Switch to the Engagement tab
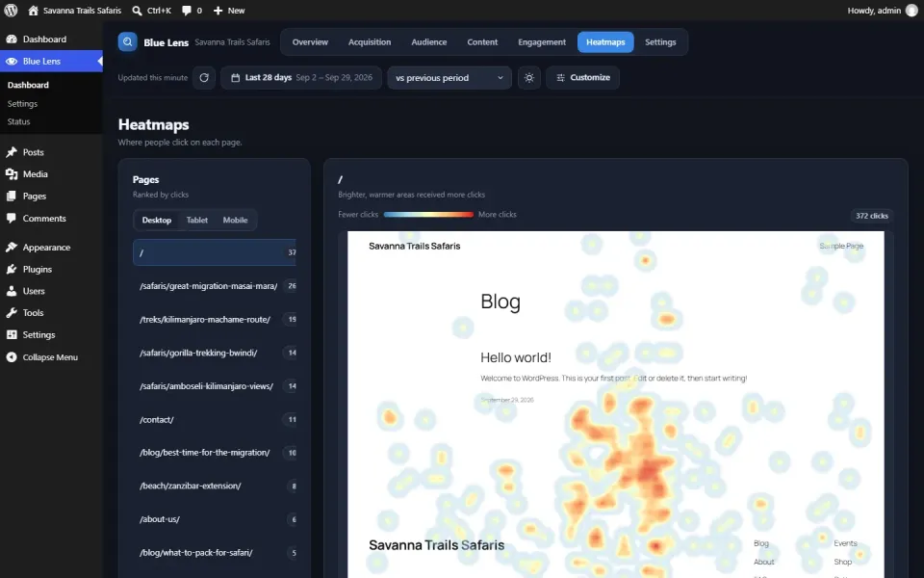The image size is (924, 578). (542, 41)
